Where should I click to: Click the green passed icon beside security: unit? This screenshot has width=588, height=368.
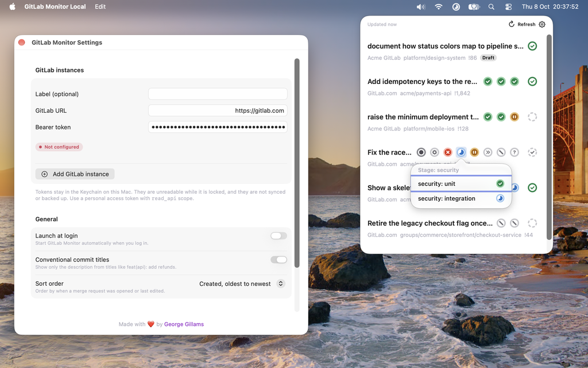pyautogui.click(x=500, y=183)
